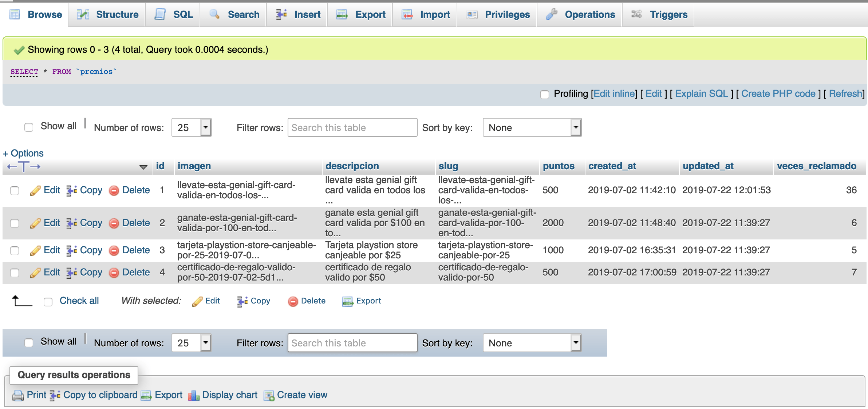Click the Create PHP code link
868x409 pixels.
pyautogui.click(x=778, y=94)
